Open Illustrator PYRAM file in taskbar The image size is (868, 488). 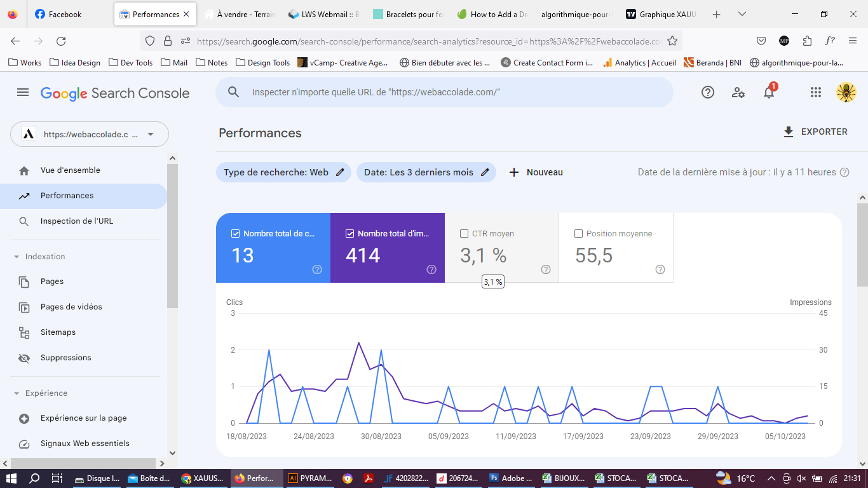(x=310, y=478)
